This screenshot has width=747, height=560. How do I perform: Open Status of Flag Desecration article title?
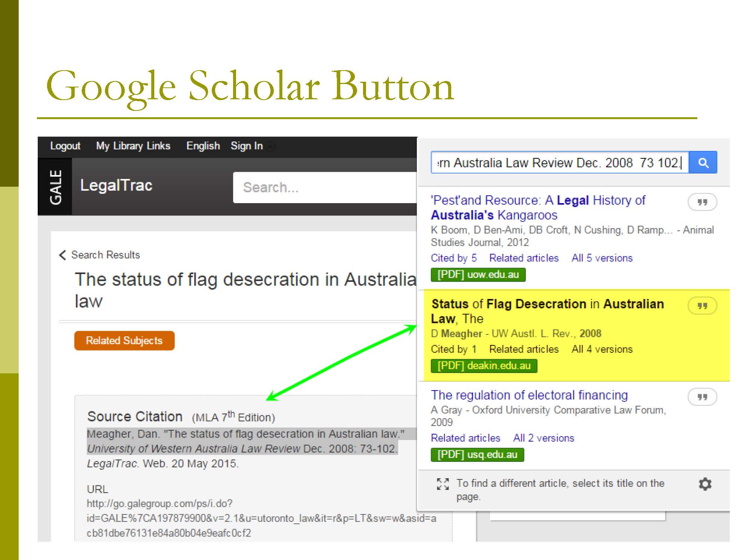pos(547,311)
